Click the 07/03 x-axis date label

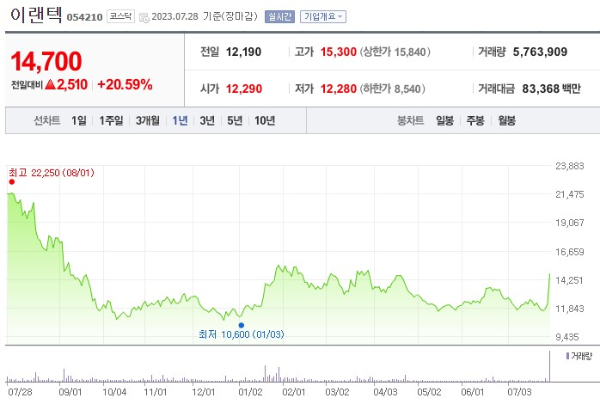(x=519, y=392)
